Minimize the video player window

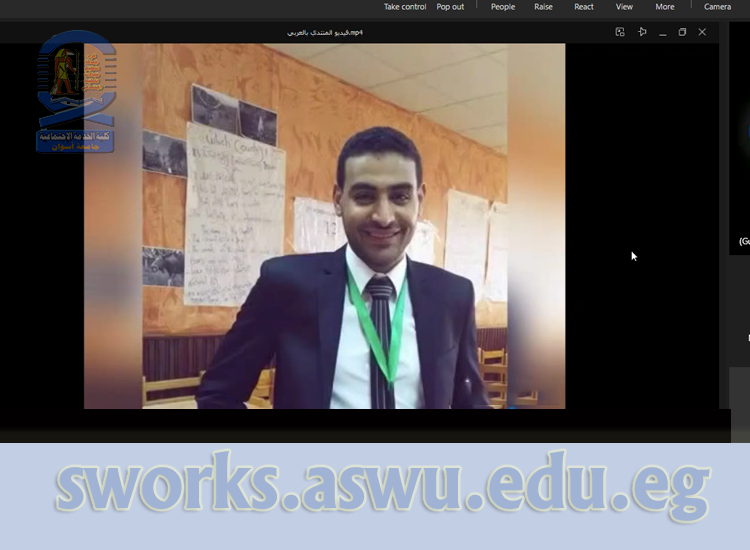point(662,32)
